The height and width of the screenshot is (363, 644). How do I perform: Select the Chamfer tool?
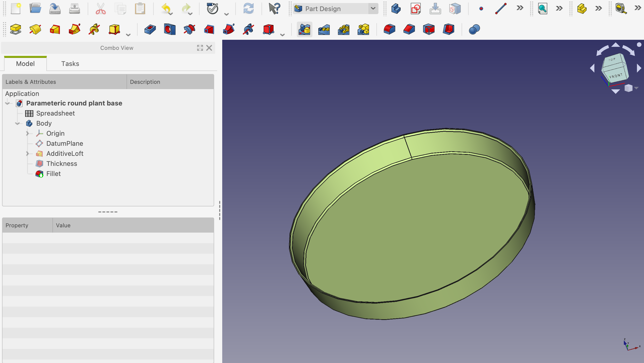409,29
